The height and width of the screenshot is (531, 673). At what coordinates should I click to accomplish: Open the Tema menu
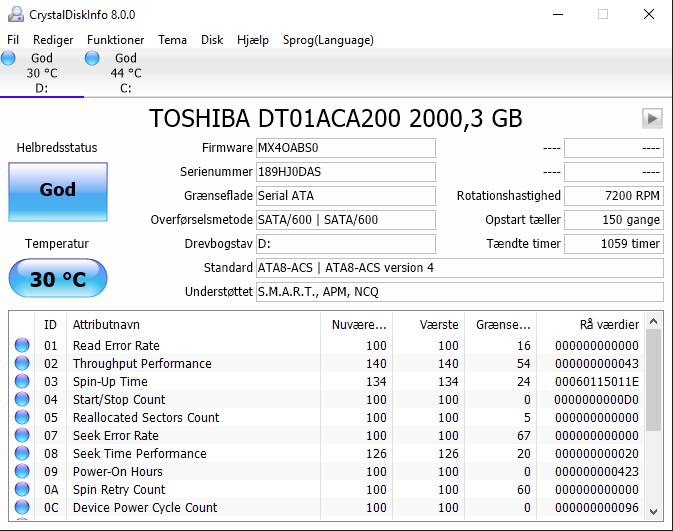click(x=172, y=40)
